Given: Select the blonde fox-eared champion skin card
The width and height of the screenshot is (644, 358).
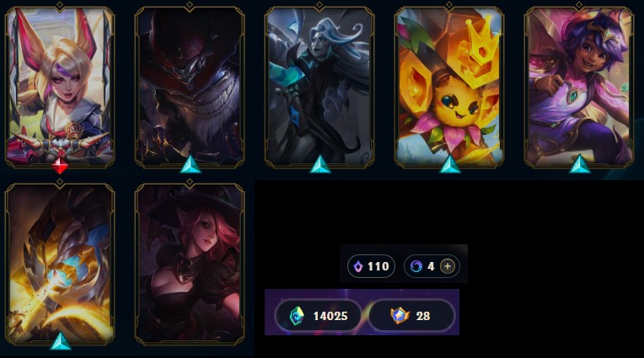Looking at the screenshot, I should click(60, 86).
